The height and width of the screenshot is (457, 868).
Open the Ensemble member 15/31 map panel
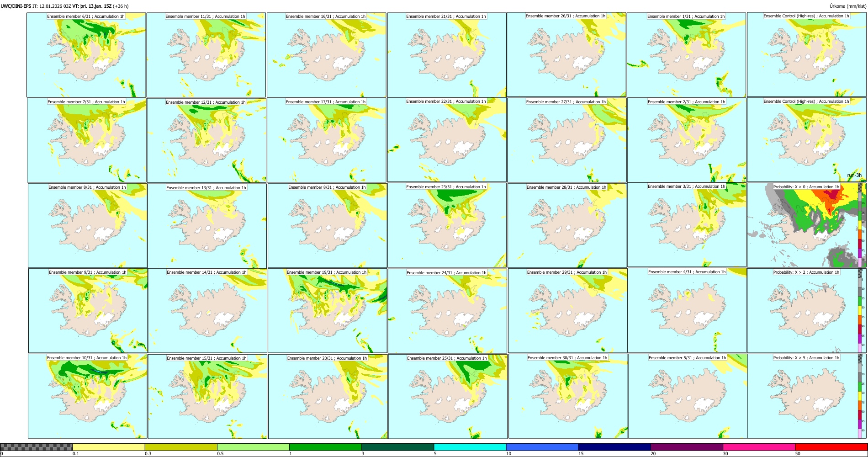[x=207, y=396]
